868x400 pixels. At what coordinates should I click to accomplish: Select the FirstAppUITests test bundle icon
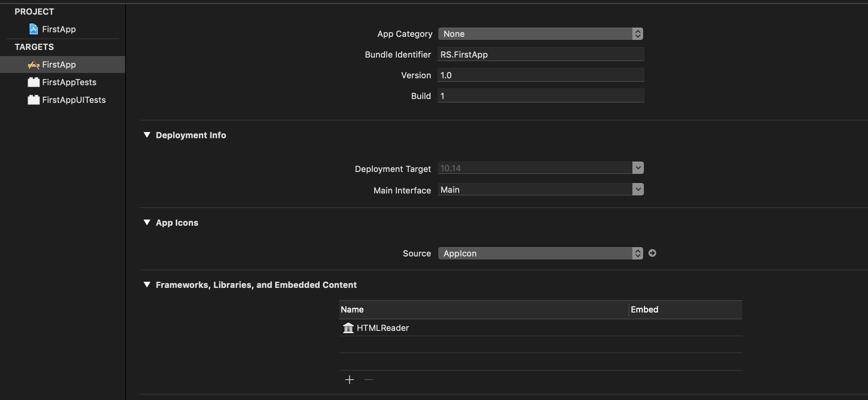(33, 100)
